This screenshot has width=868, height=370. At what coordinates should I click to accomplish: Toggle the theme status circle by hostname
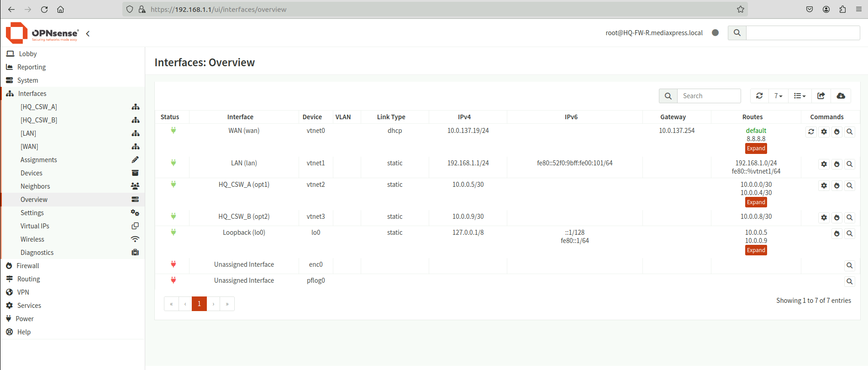715,33
